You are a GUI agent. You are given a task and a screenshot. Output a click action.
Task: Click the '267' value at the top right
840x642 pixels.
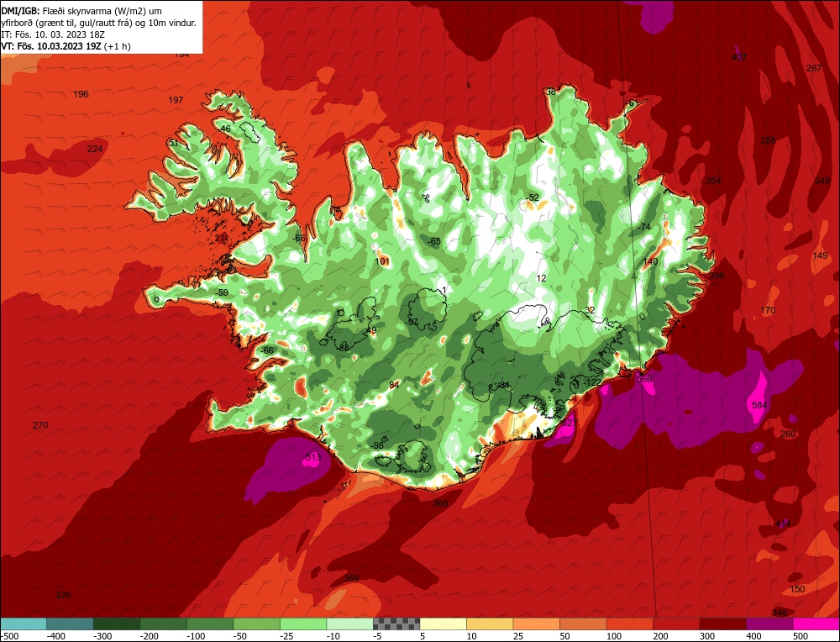tap(814, 68)
